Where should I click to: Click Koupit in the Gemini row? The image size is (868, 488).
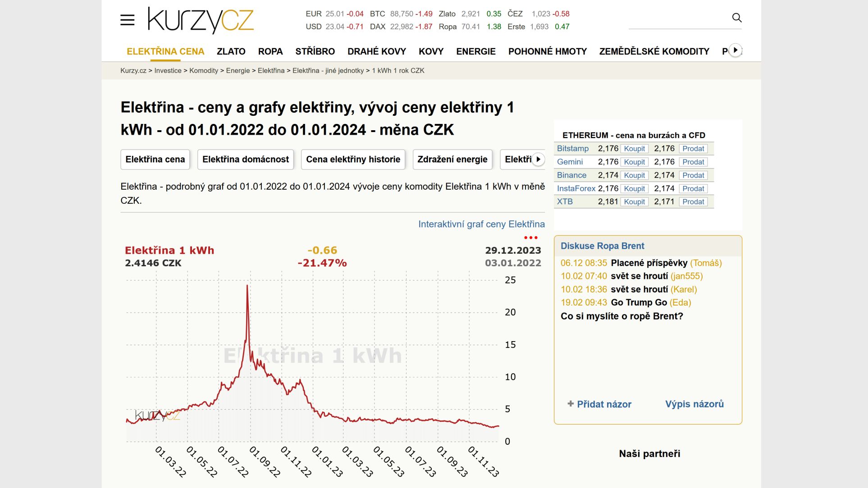click(635, 162)
